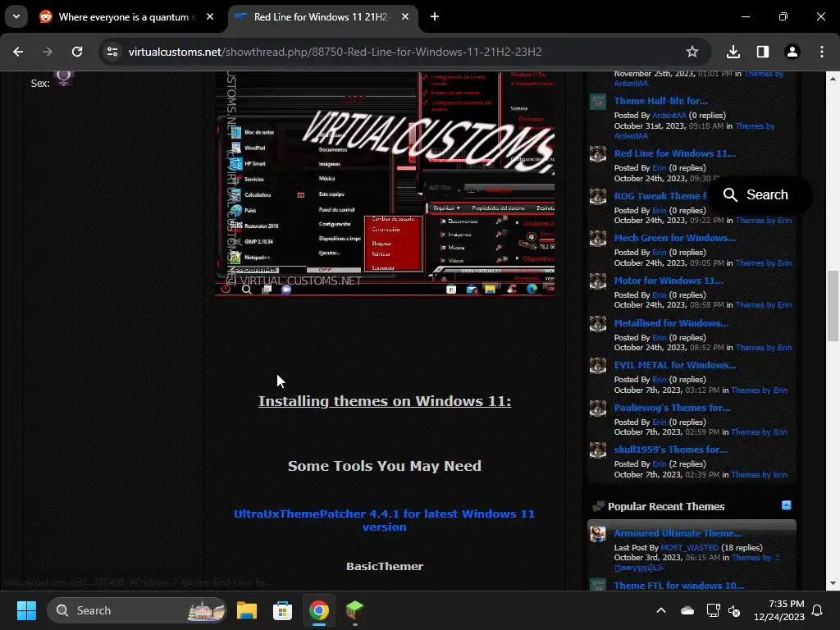This screenshot has width=840, height=630.
Task: Click the taskbar Search box
Action: tap(137, 610)
